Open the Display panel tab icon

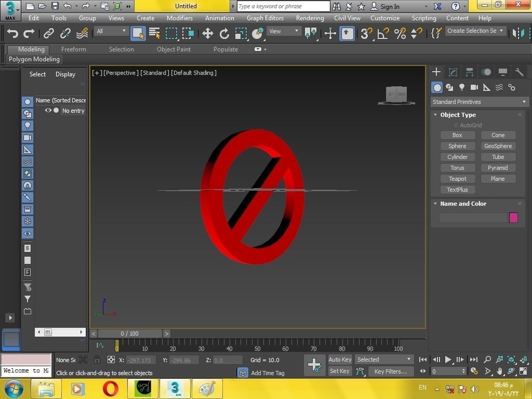(x=503, y=72)
